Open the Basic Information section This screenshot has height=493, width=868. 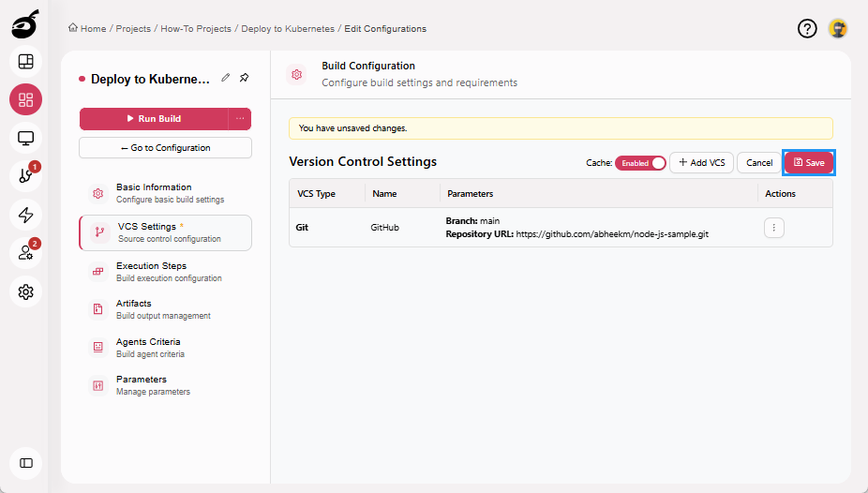[165, 193]
